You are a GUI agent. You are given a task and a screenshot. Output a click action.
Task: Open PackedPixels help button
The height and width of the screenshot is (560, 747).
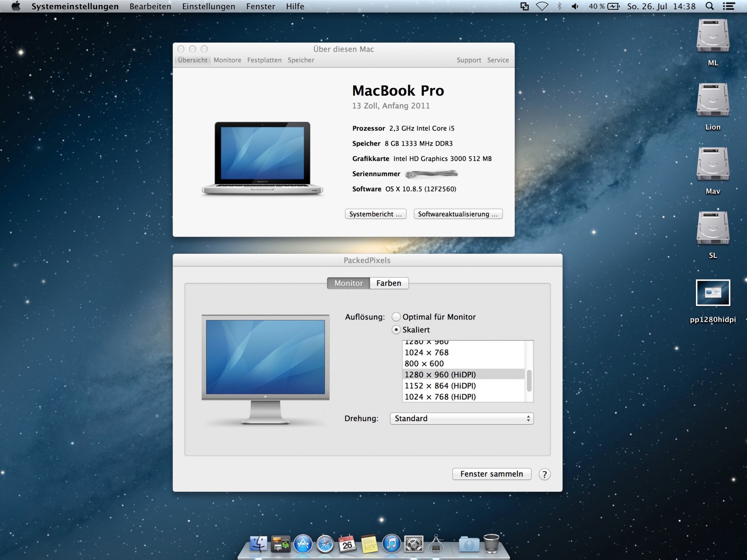tap(544, 474)
